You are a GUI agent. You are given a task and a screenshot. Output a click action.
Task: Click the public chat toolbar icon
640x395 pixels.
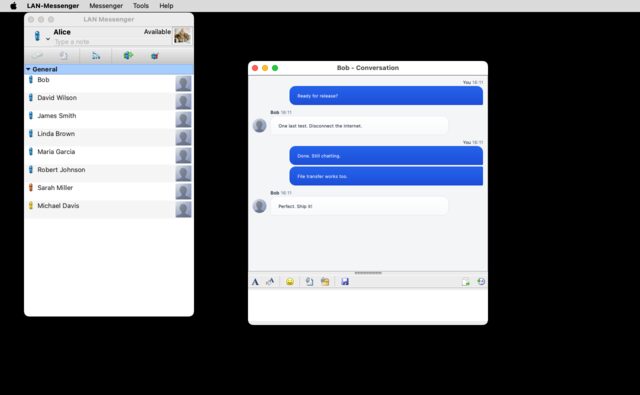[x=154, y=56]
